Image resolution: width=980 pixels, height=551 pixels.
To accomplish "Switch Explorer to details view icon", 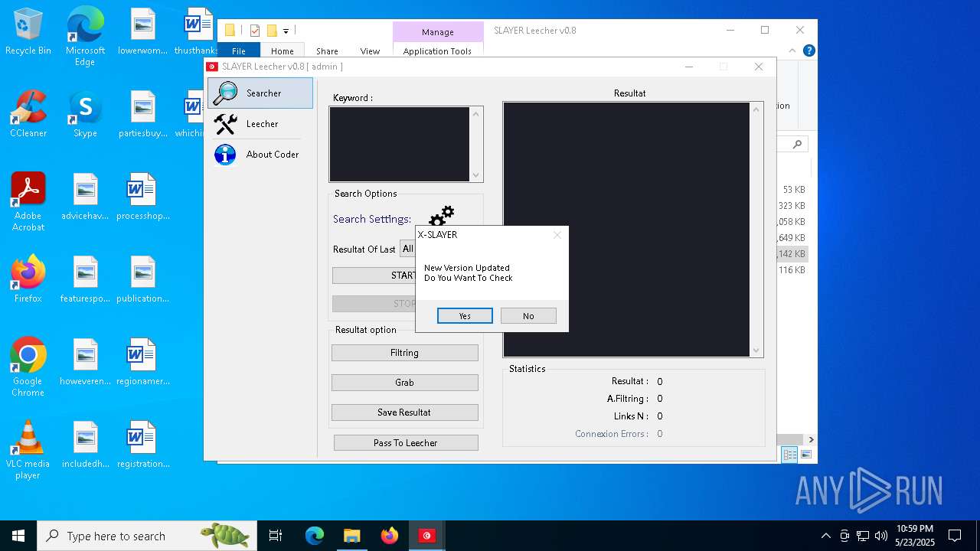I will point(789,455).
